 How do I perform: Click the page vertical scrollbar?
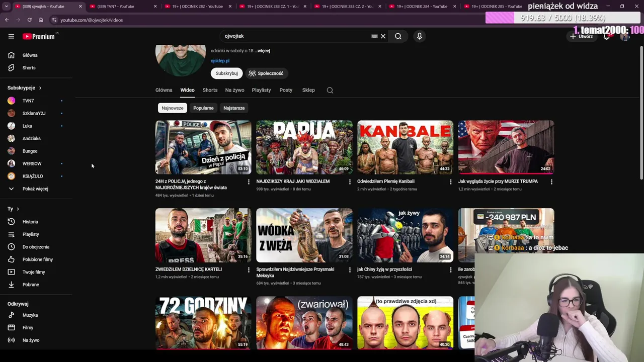[641, 113]
